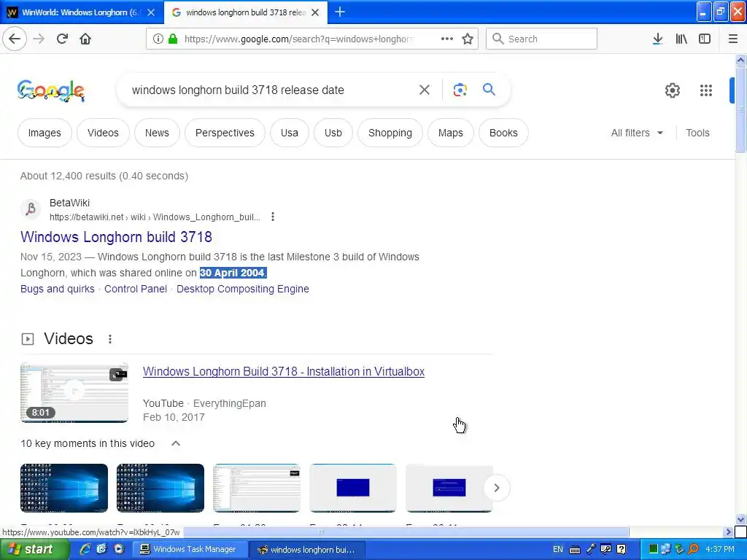
Task: Filter results by News
Action: click(x=157, y=133)
